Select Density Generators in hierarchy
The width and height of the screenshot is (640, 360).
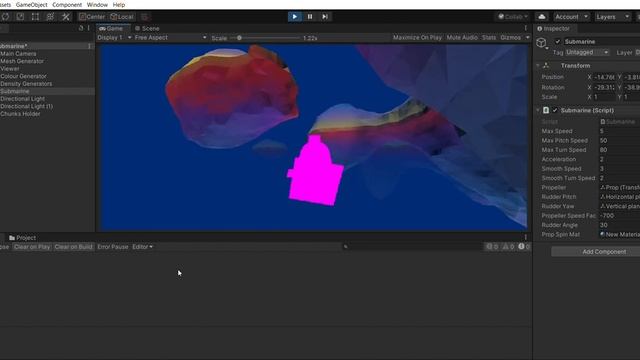(x=26, y=84)
